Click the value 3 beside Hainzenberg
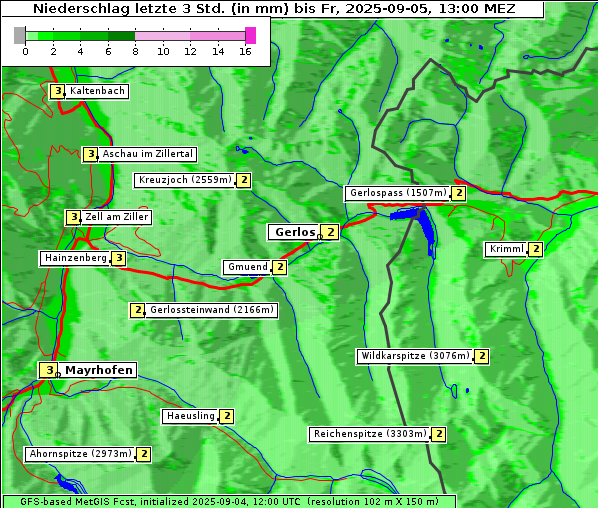The height and width of the screenshot is (508, 598). click(119, 259)
